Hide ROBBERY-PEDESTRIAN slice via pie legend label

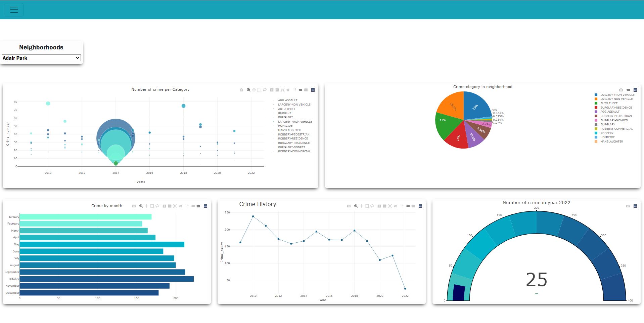coord(616,116)
